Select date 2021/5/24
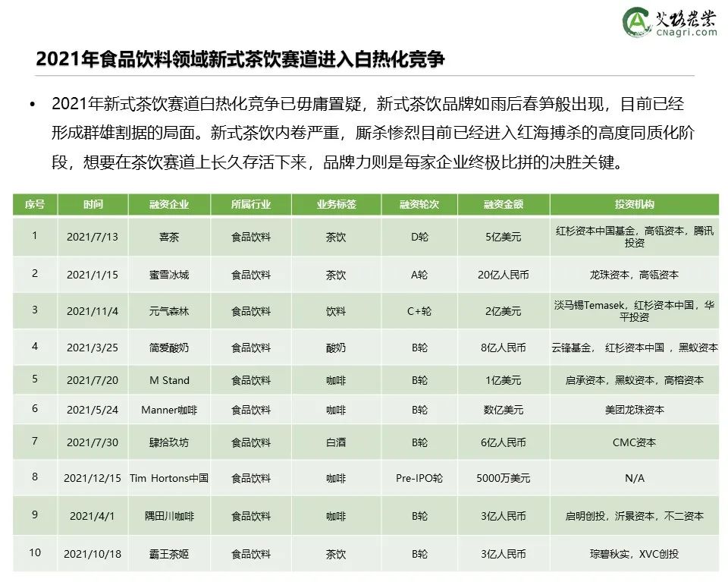The width and height of the screenshot is (728, 582). tap(93, 411)
